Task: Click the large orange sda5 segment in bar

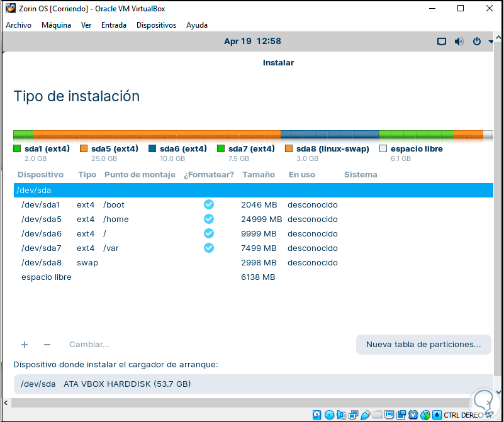Action: click(x=157, y=135)
